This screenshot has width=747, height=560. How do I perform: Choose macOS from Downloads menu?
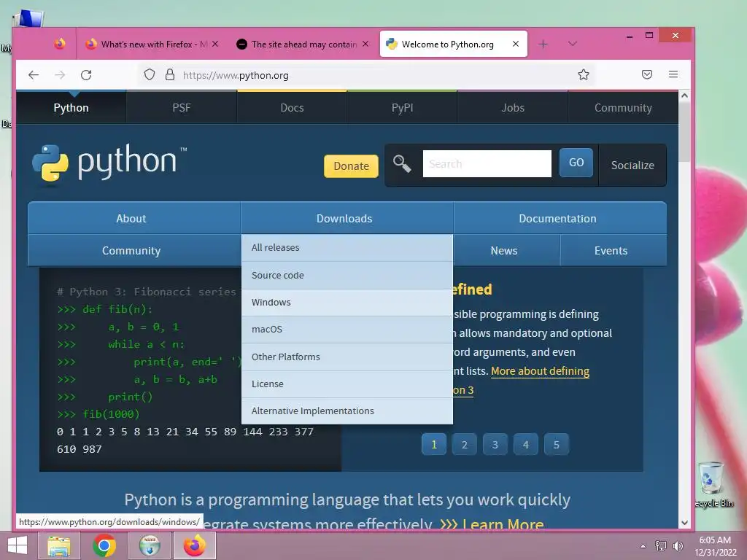click(347, 330)
